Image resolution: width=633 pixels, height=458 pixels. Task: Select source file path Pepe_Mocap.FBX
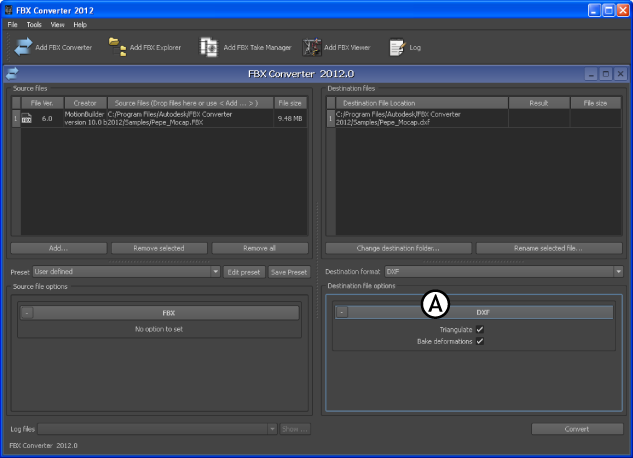coord(190,118)
